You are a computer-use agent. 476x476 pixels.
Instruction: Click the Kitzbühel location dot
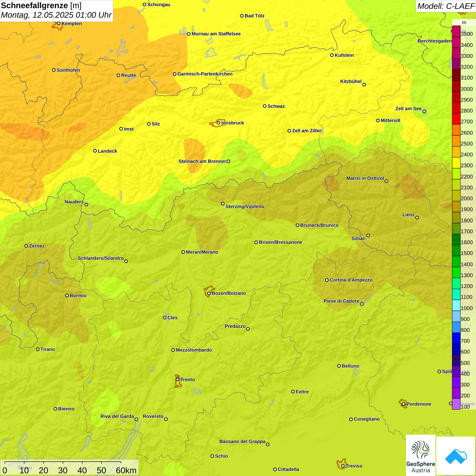364,85
